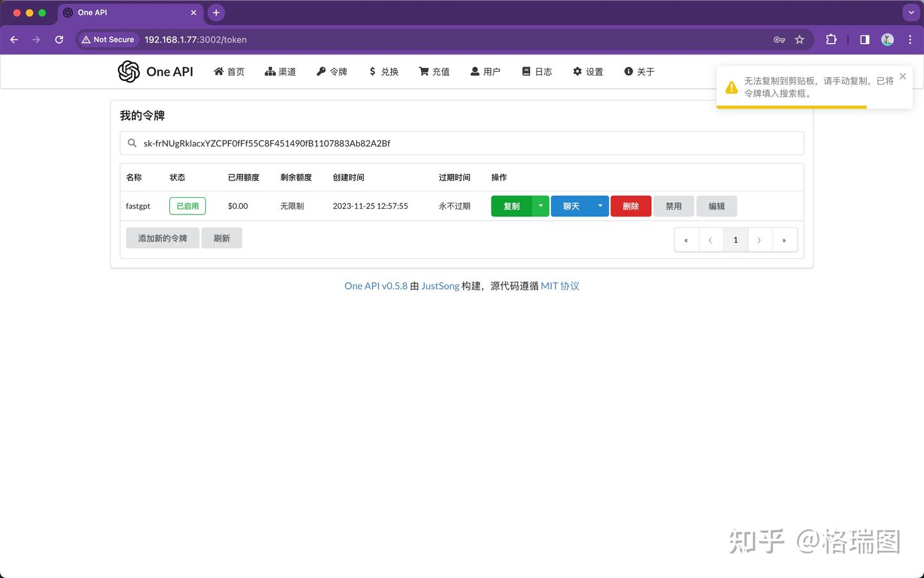924x578 pixels.
Task: Open the 兑换 redeem menu item
Action: [383, 72]
